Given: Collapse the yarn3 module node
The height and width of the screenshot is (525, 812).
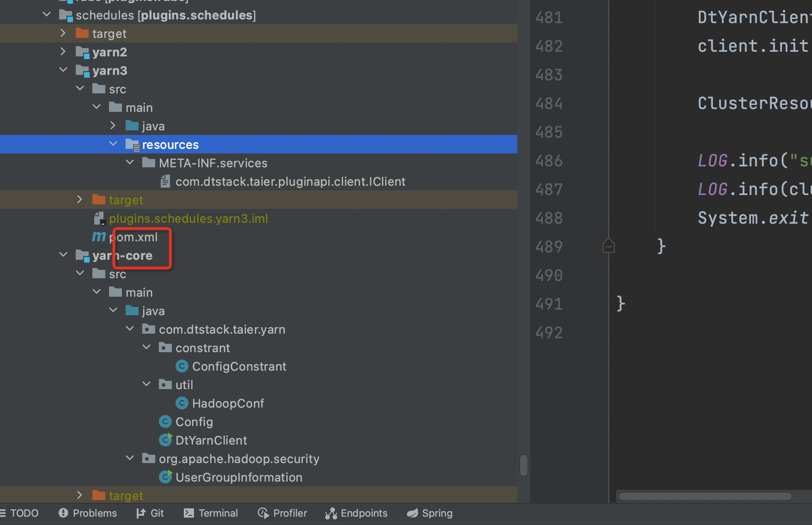Looking at the screenshot, I should pos(63,70).
